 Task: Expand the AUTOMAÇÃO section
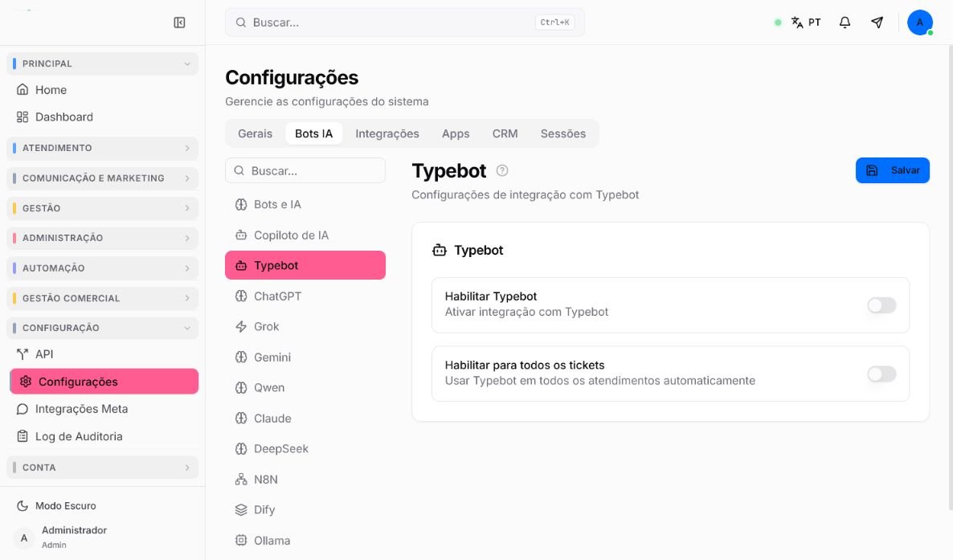(x=102, y=268)
